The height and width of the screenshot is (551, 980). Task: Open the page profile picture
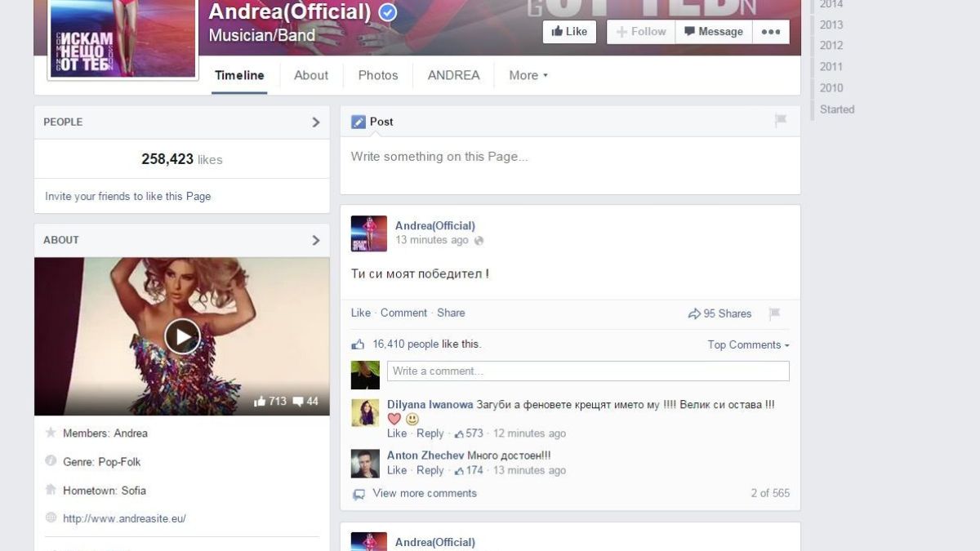click(x=123, y=38)
